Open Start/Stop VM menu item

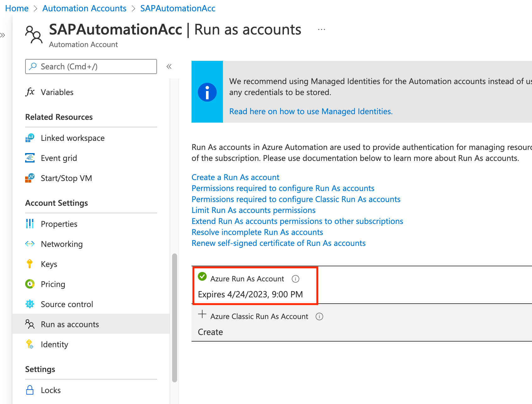coord(91,178)
